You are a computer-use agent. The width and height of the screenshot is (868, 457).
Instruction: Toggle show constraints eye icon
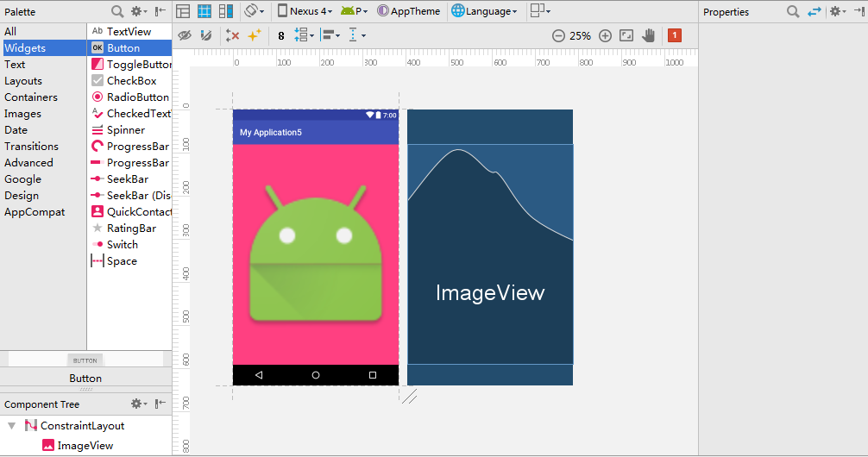click(185, 35)
